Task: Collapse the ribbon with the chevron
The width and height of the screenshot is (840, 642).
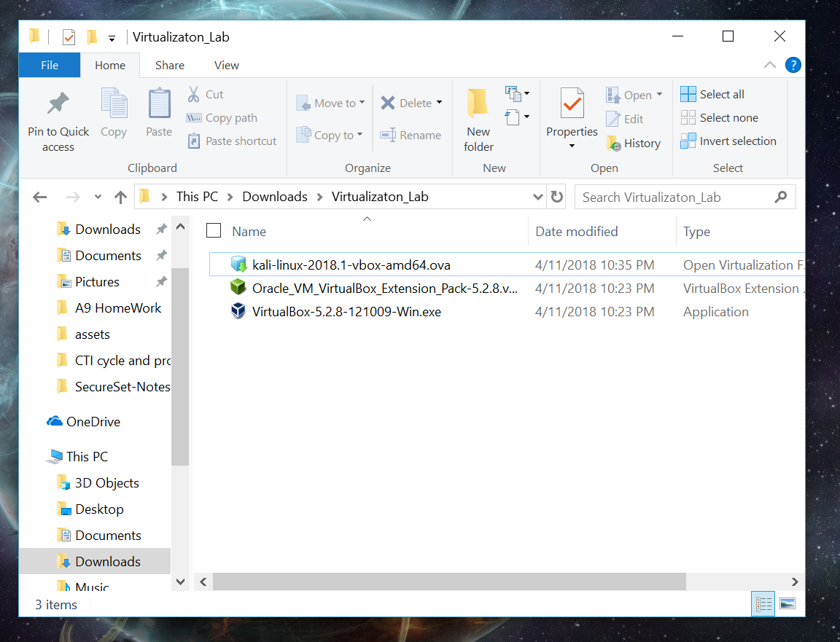Action: 770,65
